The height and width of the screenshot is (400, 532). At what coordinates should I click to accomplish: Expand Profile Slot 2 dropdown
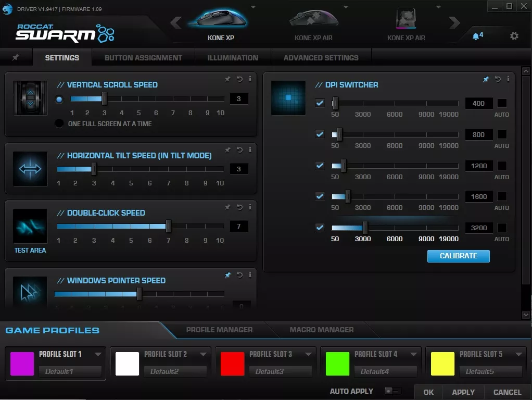[x=203, y=354]
